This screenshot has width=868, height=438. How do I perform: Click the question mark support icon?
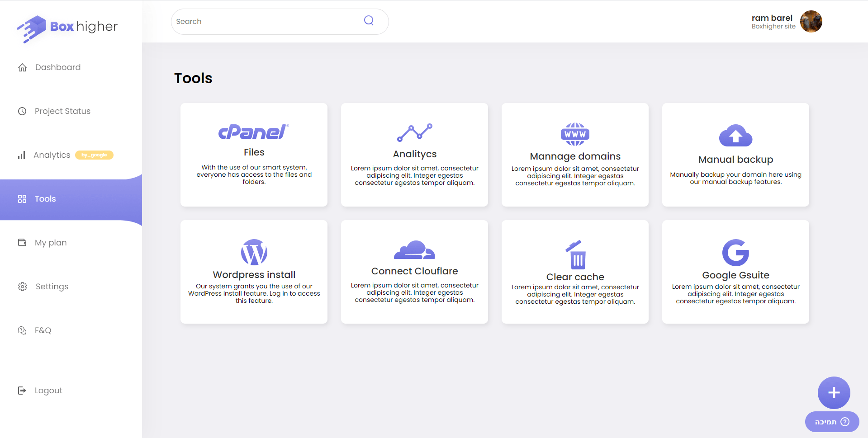(845, 422)
